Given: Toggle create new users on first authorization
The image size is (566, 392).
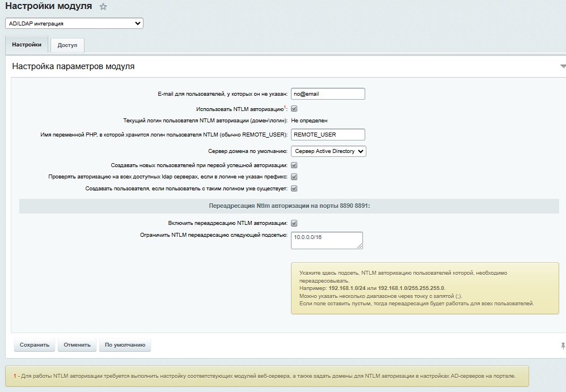Looking at the screenshot, I should [294, 165].
